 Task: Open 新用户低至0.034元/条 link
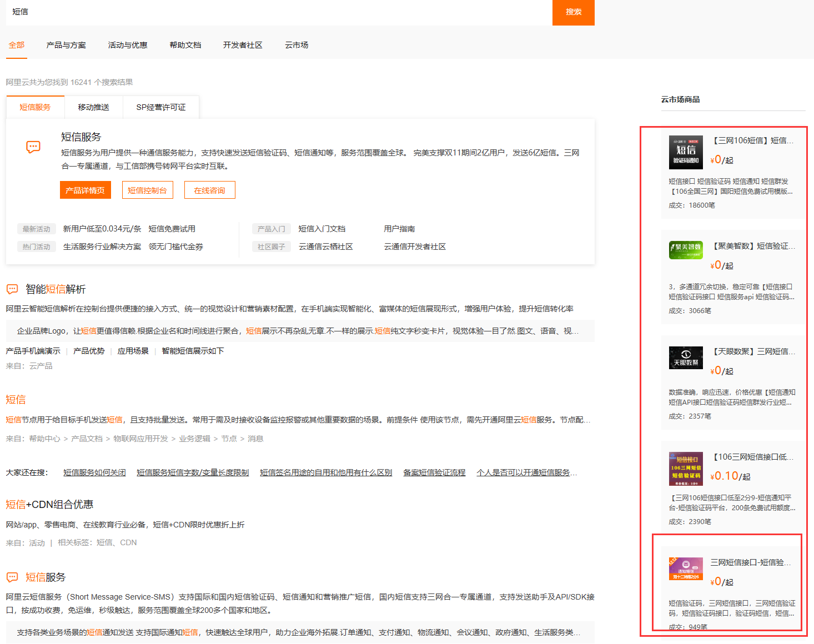click(102, 229)
